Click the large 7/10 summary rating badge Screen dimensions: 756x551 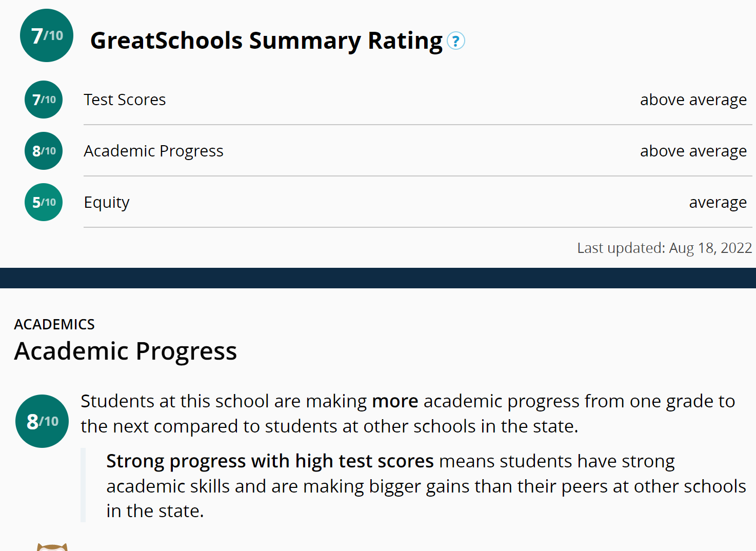[x=47, y=35]
